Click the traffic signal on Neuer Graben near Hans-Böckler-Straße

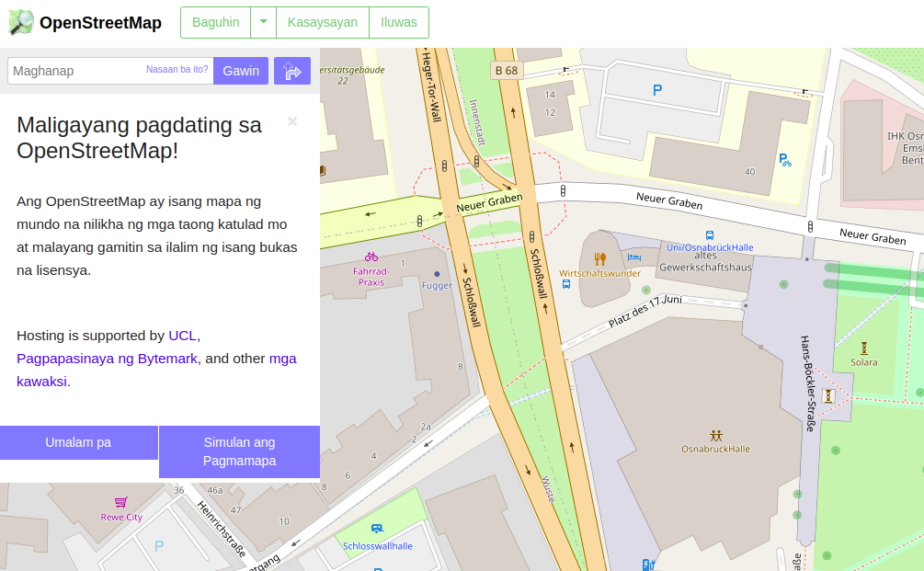[x=810, y=226]
